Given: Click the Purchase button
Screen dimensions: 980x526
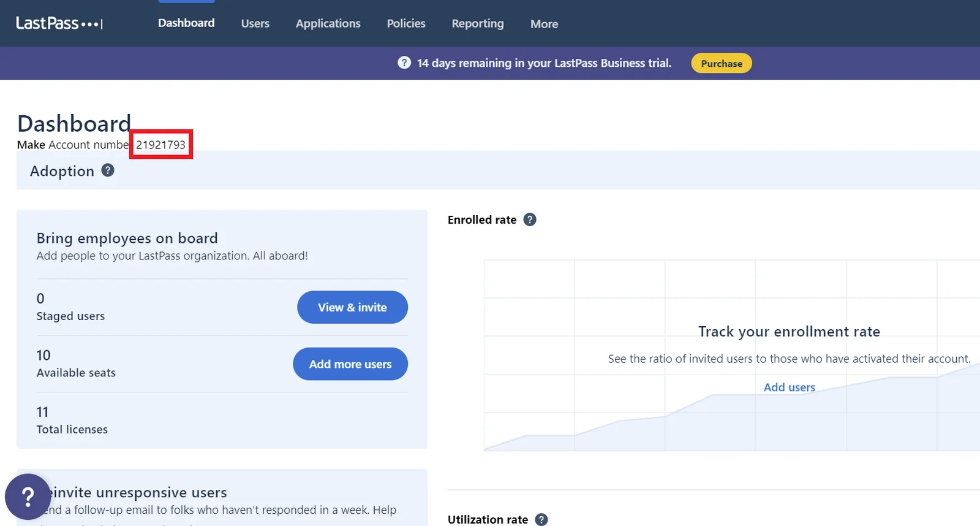Looking at the screenshot, I should (x=722, y=63).
